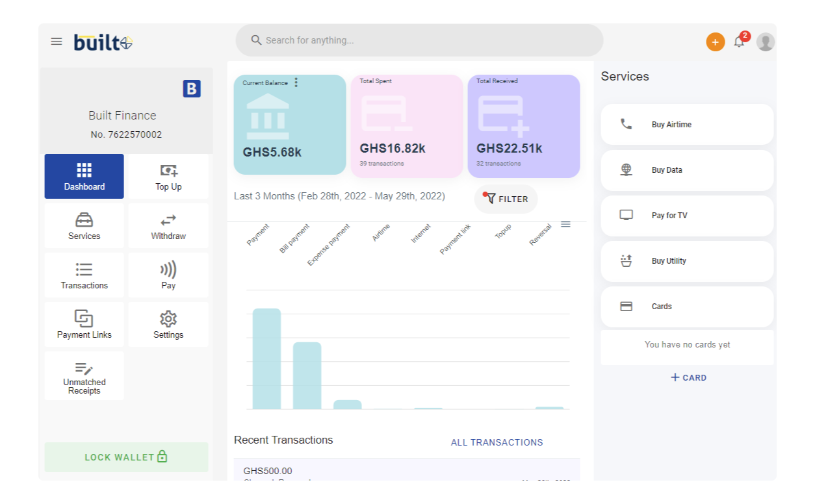Toggle Lock Wallet button

tap(126, 457)
